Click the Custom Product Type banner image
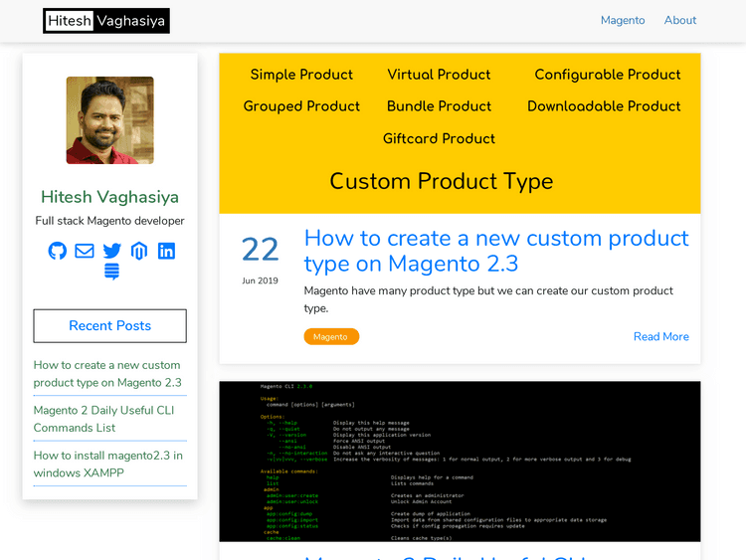The image size is (746, 560). coord(460,133)
